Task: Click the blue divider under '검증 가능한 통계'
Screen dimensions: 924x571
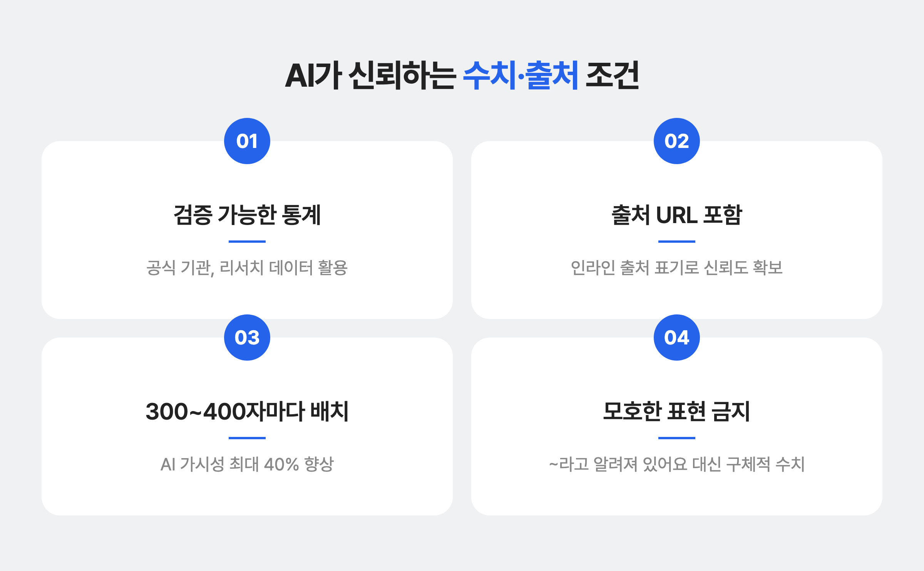Action: pos(247,242)
